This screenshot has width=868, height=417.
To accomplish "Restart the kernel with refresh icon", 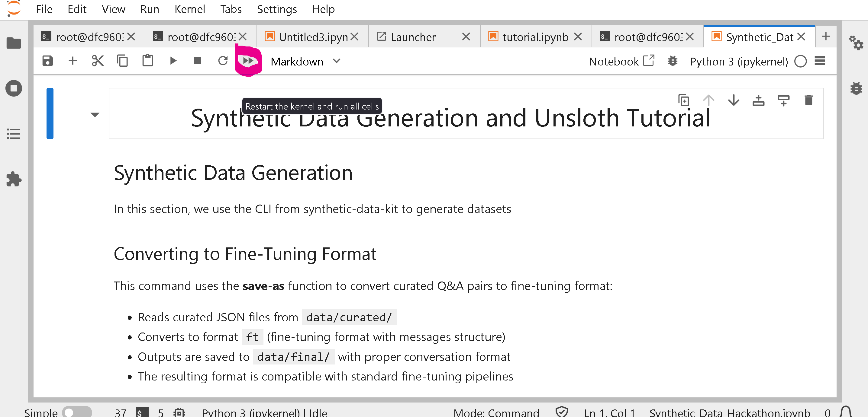I will point(223,61).
